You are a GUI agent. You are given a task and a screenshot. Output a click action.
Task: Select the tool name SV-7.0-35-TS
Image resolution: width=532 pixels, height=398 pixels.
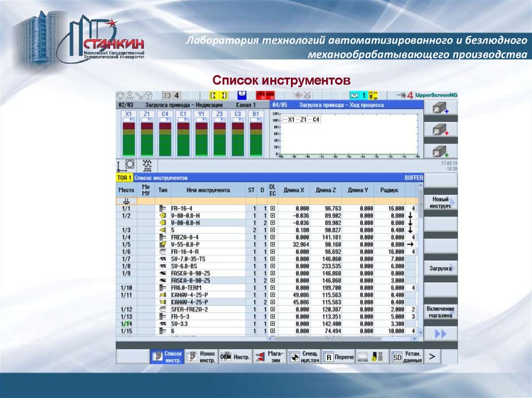click(188, 259)
